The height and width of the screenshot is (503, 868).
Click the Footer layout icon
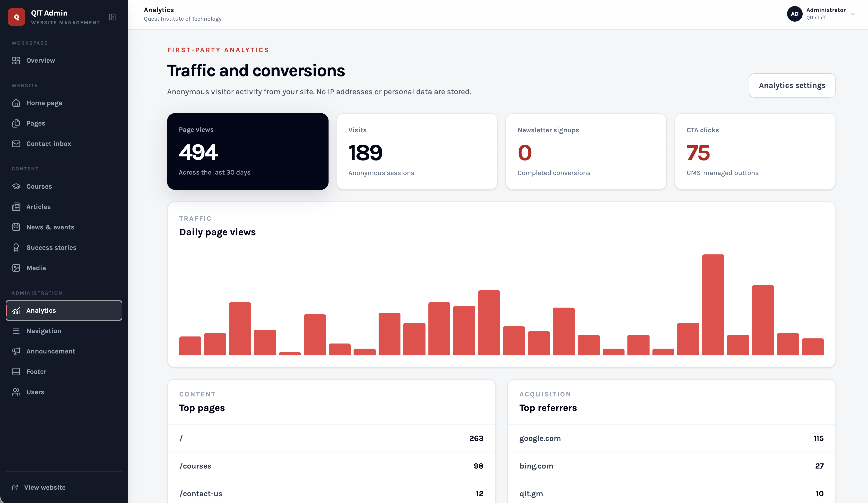pos(16,372)
